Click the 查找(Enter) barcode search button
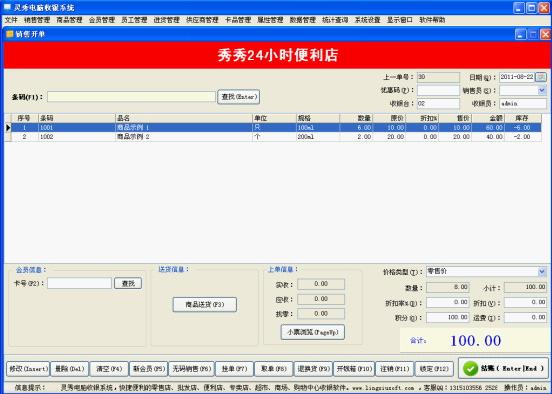Viewport: 552px width, 394px height. point(239,96)
